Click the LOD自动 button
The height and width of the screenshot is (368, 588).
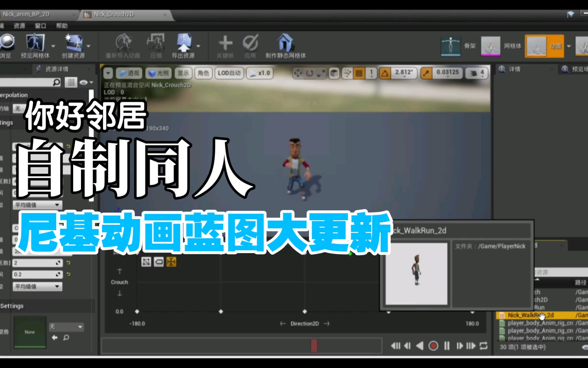(229, 73)
